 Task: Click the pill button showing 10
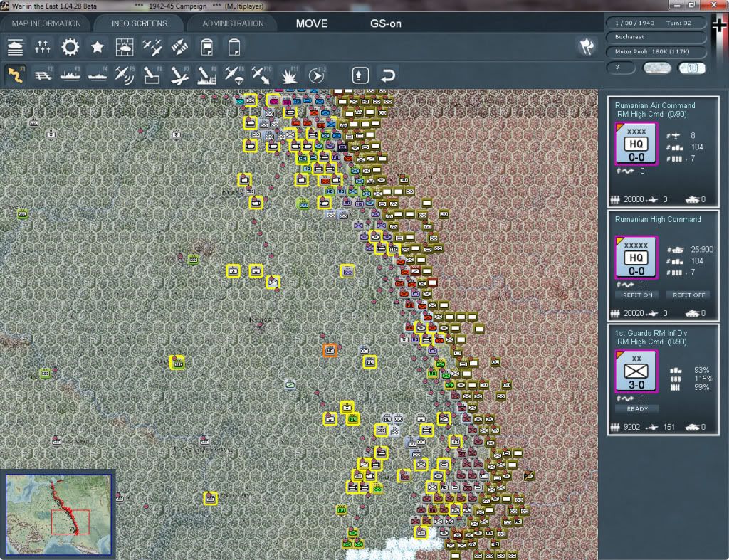click(691, 68)
